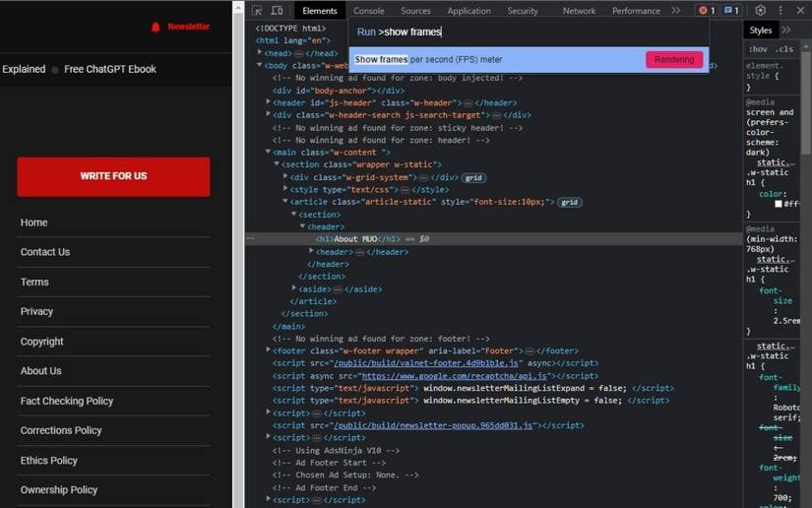This screenshot has height=508, width=812.
Task: Select the Styles pane tab
Action: [760, 31]
